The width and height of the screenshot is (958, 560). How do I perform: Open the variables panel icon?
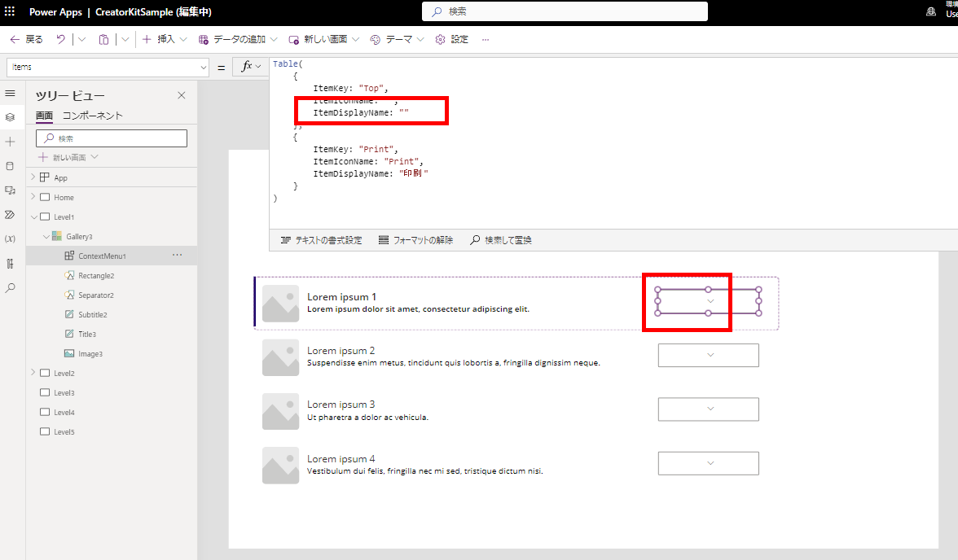tap(11, 238)
